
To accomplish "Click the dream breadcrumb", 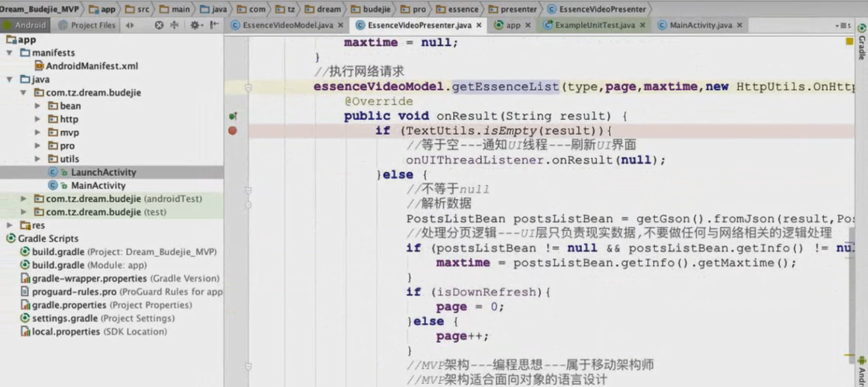I will click(322, 9).
